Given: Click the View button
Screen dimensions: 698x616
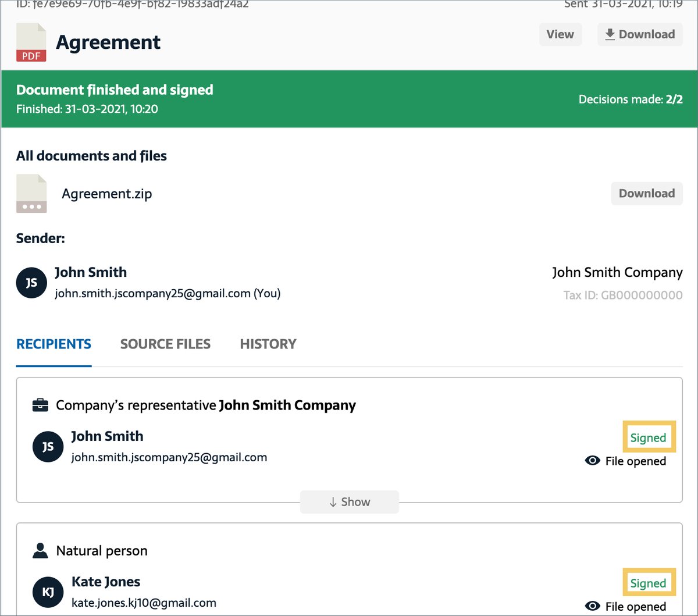Looking at the screenshot, I should [560, 34].
